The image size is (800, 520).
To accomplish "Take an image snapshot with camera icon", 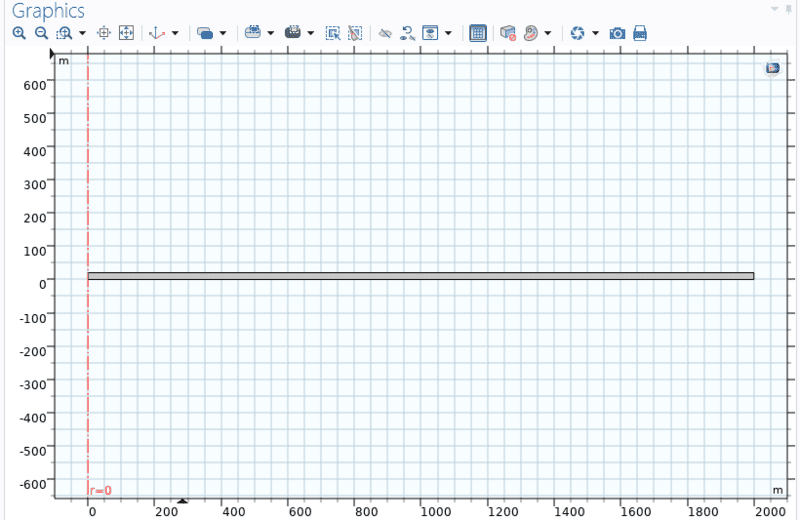I will [617, 33].
